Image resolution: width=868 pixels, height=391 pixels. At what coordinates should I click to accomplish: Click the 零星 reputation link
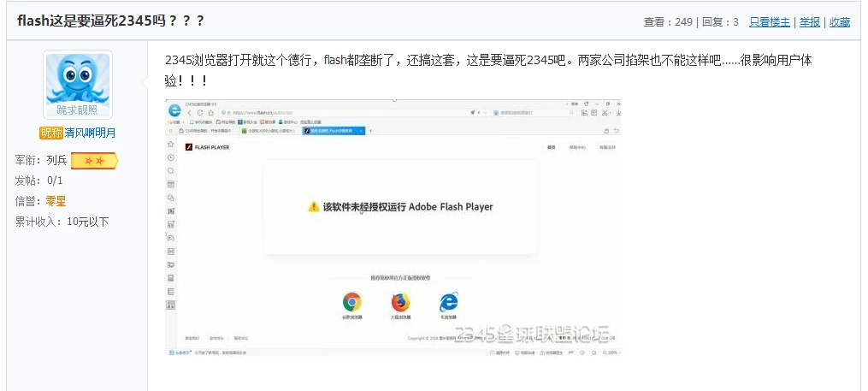(56, 201)
